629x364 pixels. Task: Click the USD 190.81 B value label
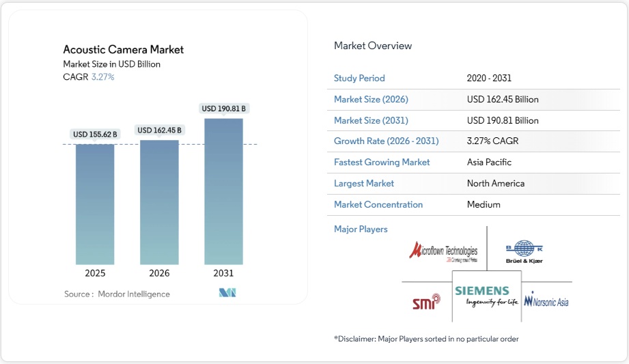tap(223, 109)
